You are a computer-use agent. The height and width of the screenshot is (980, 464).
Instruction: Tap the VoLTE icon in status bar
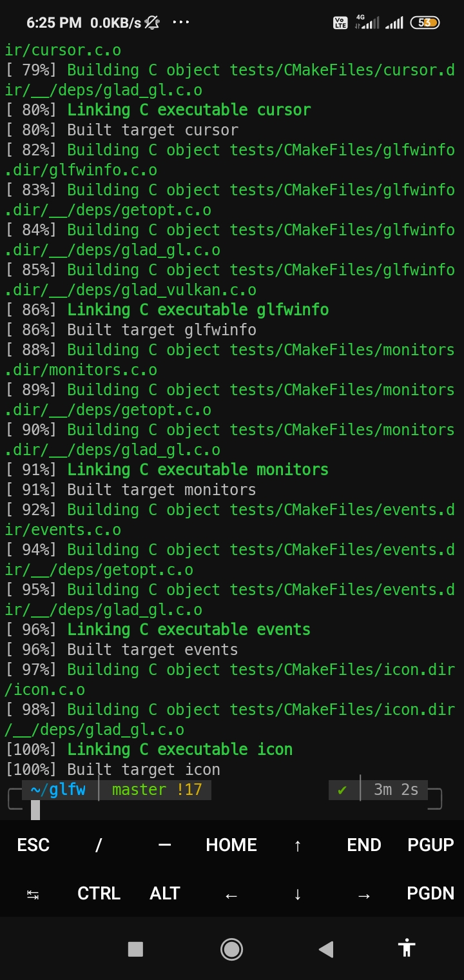[x=339, y=22]
